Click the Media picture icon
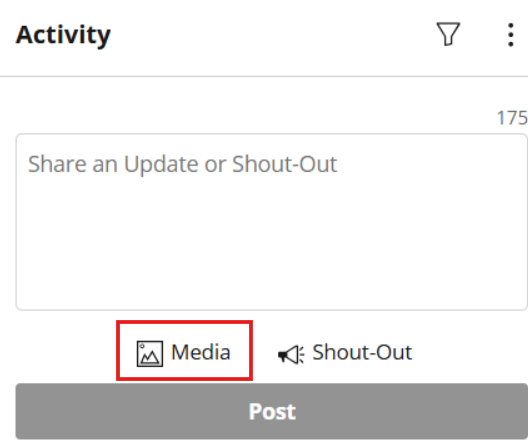The image size is (528, 442). [150, 353]
